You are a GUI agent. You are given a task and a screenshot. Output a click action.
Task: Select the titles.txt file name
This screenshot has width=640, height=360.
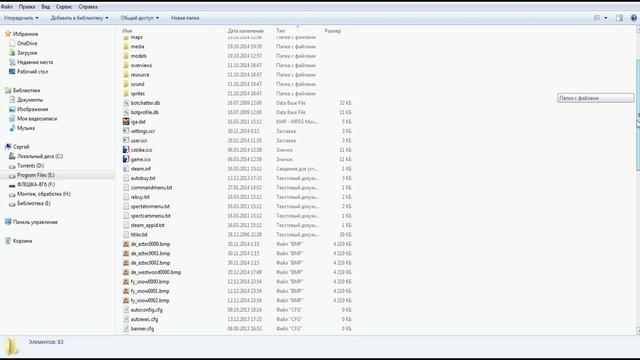(139, 235)
